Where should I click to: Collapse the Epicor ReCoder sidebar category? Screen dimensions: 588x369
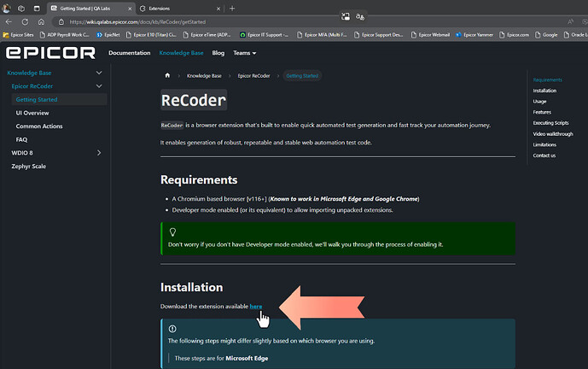point(100,86)
